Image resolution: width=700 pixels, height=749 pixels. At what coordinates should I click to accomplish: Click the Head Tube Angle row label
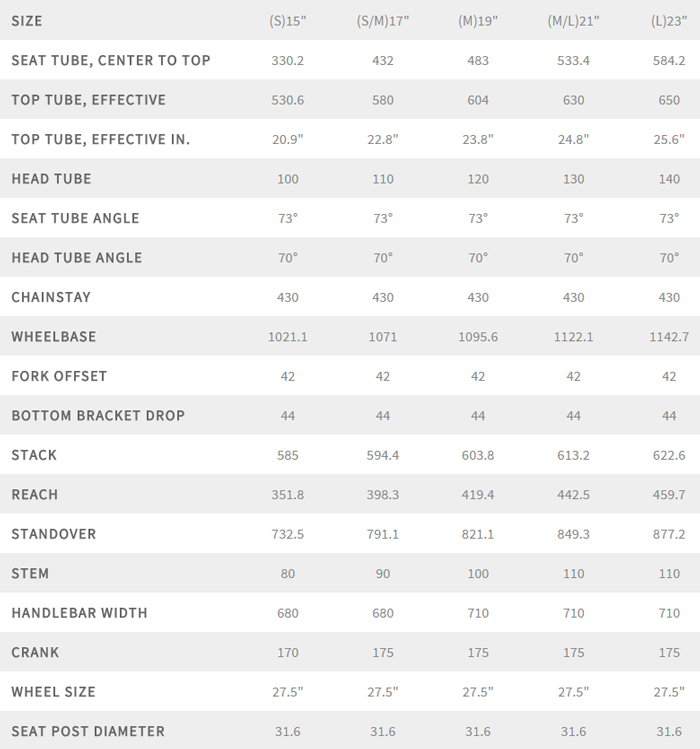click(x=77, y=258)
